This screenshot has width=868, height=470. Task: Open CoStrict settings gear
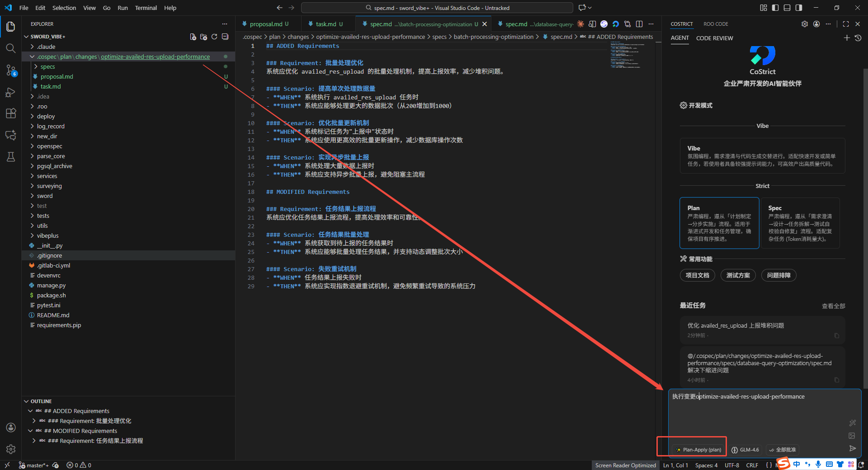pyautogui.click(x=804, y=24)
